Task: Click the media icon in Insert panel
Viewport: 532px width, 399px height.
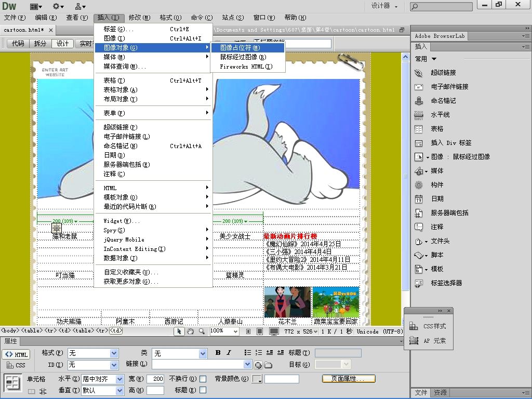Action: pyautogui.click(x=419, y=171)
